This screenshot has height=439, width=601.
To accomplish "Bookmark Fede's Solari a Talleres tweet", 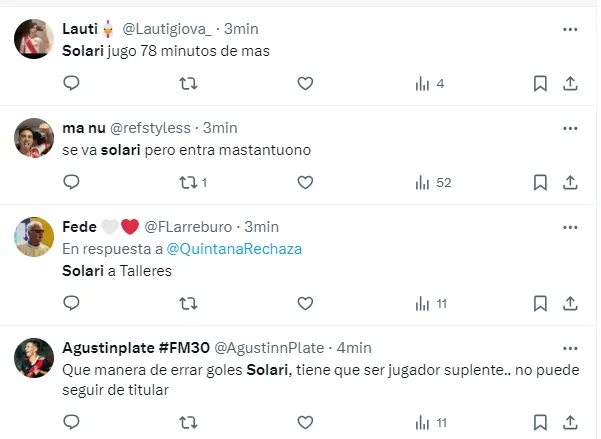I will (x=540, y=303).
